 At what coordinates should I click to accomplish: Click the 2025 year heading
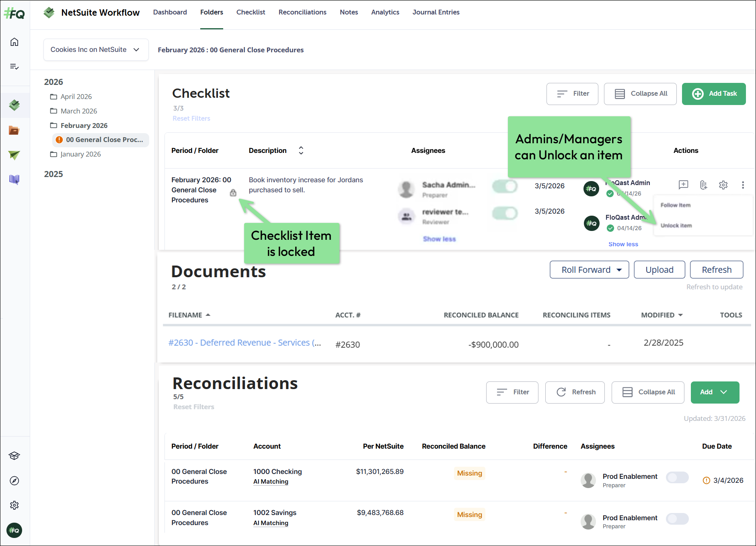pos(53,174)
